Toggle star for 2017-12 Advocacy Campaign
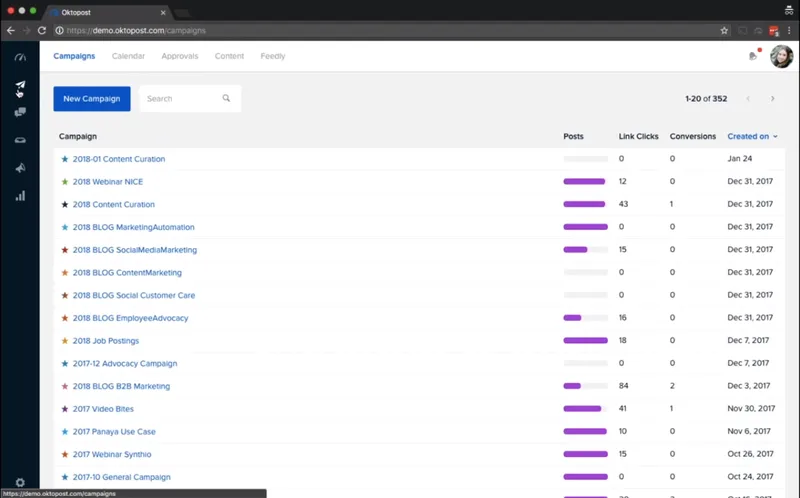The width and height of the screenshot is (800, 498). [65, 364]
